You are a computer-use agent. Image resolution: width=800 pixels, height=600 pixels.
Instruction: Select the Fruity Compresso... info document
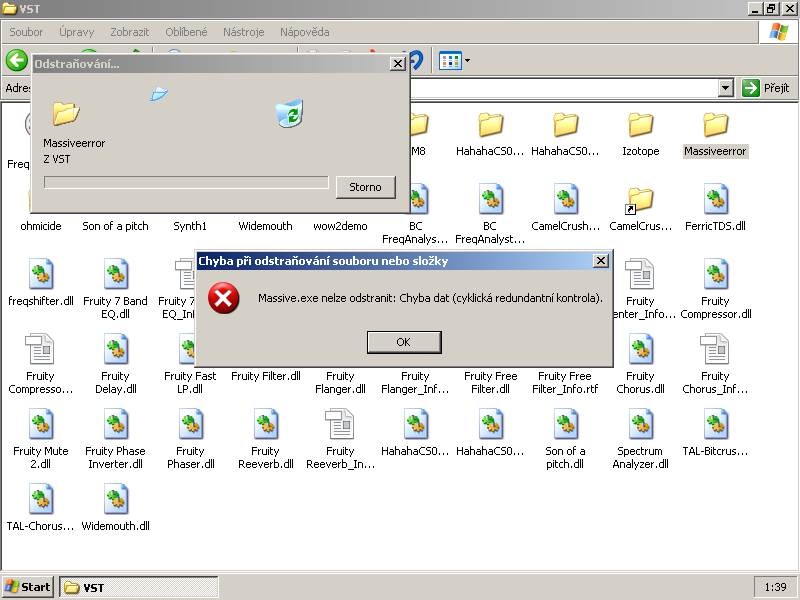pos(40,364)
